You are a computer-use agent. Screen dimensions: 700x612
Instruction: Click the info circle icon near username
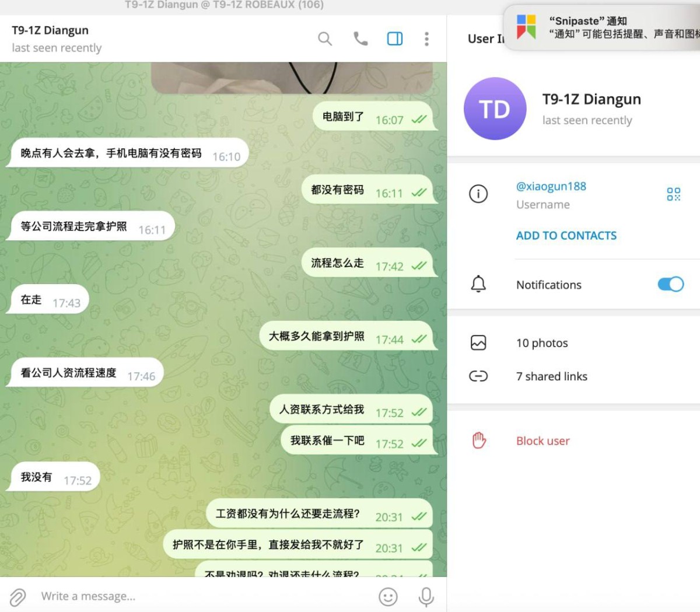[478, 193]
